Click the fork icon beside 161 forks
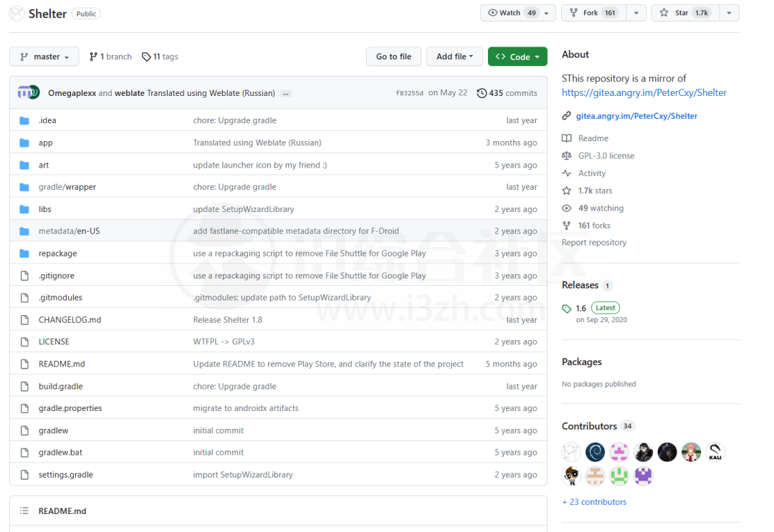Image resolution: width=774 pixels, height=532 pixels. click(x=567, y=226)
